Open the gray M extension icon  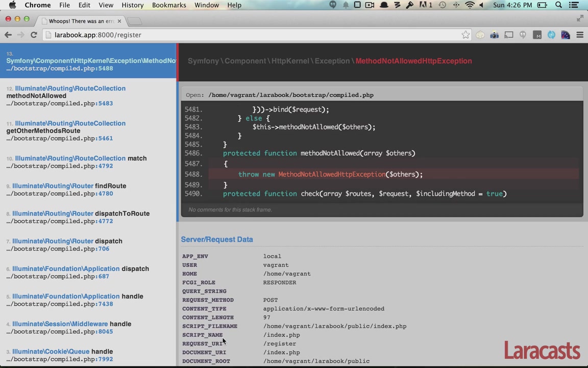tap(537, 35)
